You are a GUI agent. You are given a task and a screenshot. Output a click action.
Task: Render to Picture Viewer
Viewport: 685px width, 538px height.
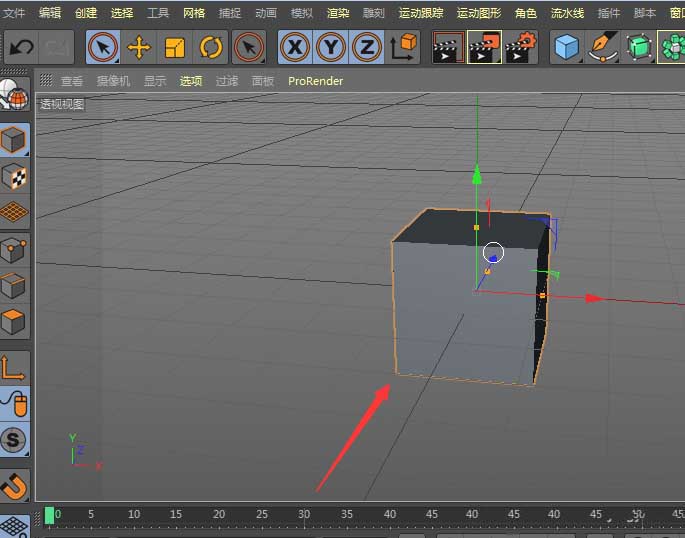coord(484,47)
